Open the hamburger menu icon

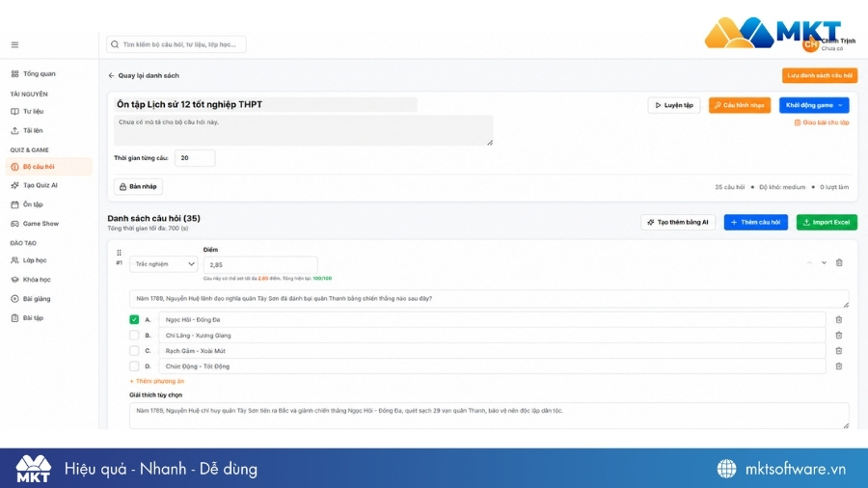(x=14, y=44)
